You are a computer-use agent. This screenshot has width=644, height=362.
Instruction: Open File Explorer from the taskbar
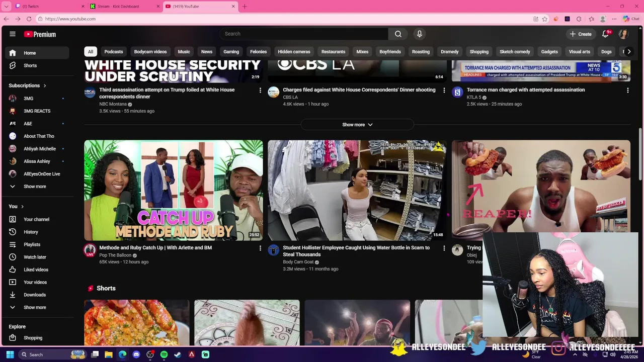(109, 354)
